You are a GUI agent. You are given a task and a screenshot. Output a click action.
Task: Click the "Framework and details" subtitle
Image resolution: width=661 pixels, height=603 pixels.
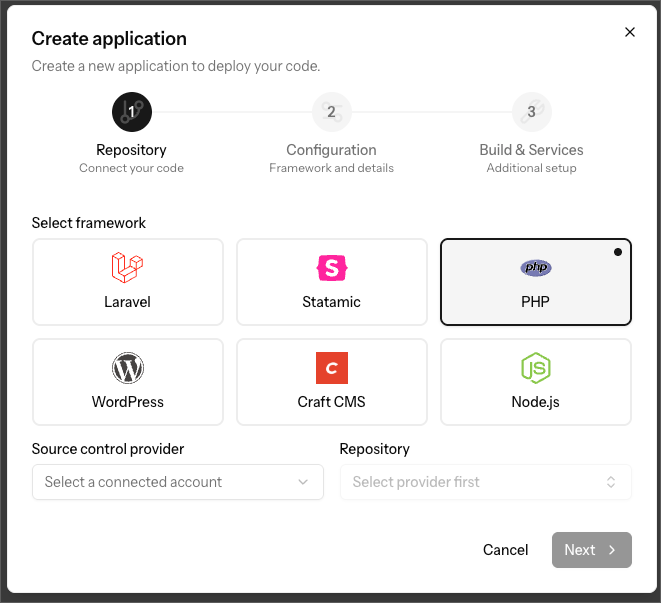pos(331,168)
